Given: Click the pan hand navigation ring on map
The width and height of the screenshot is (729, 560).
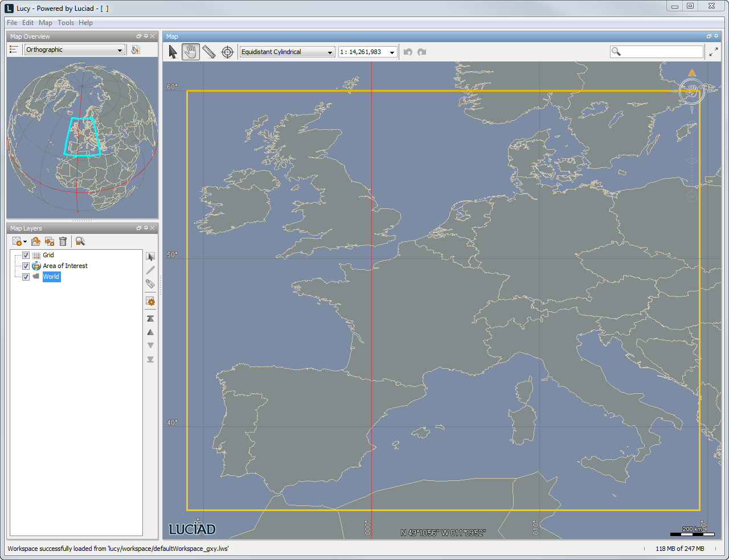Looking at the screenshot, I should [x=692, y=91].
